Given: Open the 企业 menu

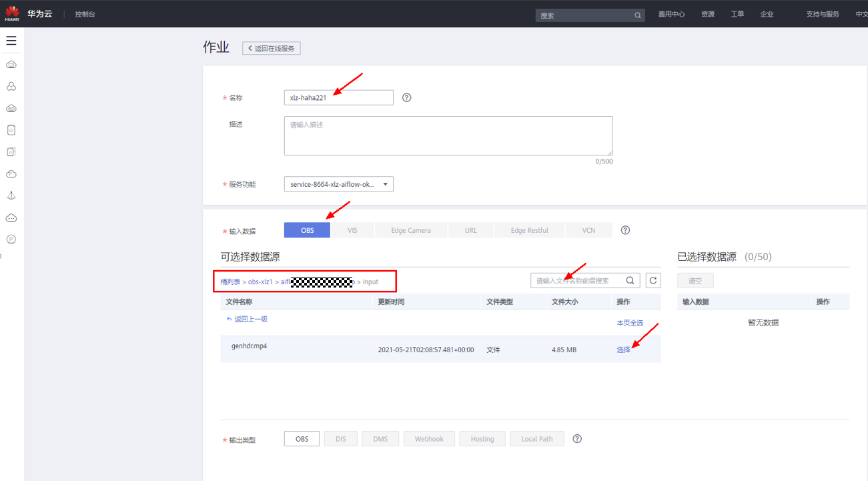Looking at the screenshot, I should point(767,14).
